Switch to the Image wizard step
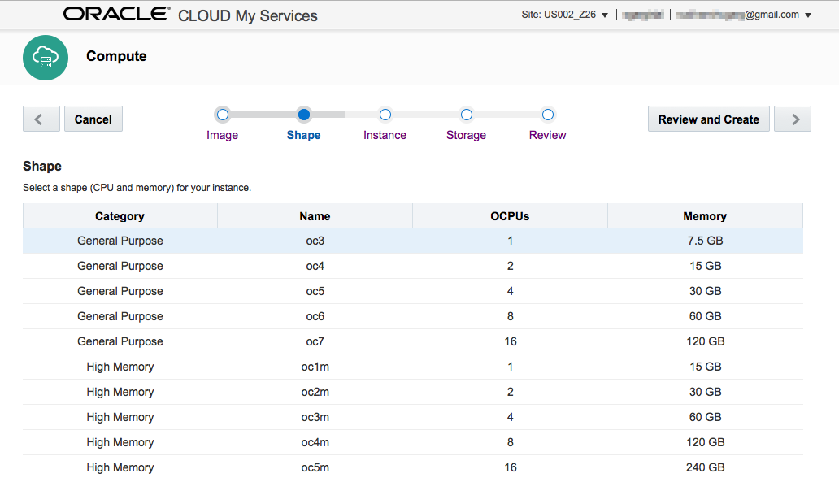The height and width of the screenshot is (504, 839). coord(222,135)
